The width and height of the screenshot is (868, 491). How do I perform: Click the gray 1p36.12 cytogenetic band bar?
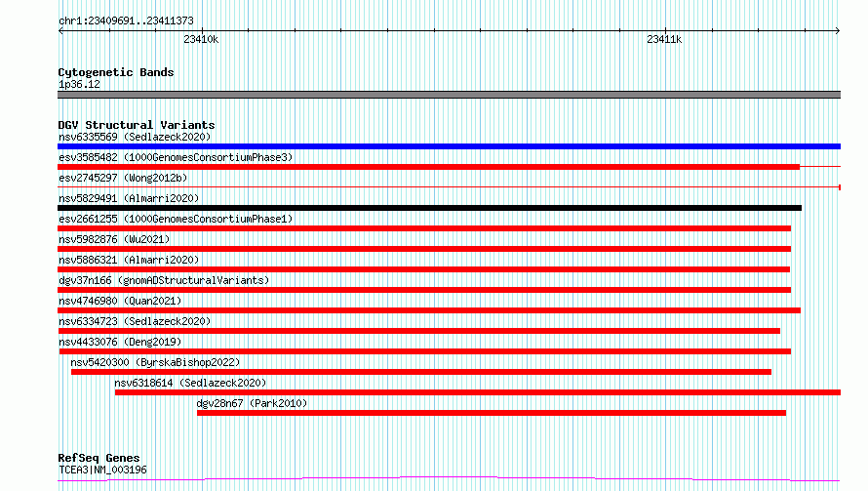[449, 95]
